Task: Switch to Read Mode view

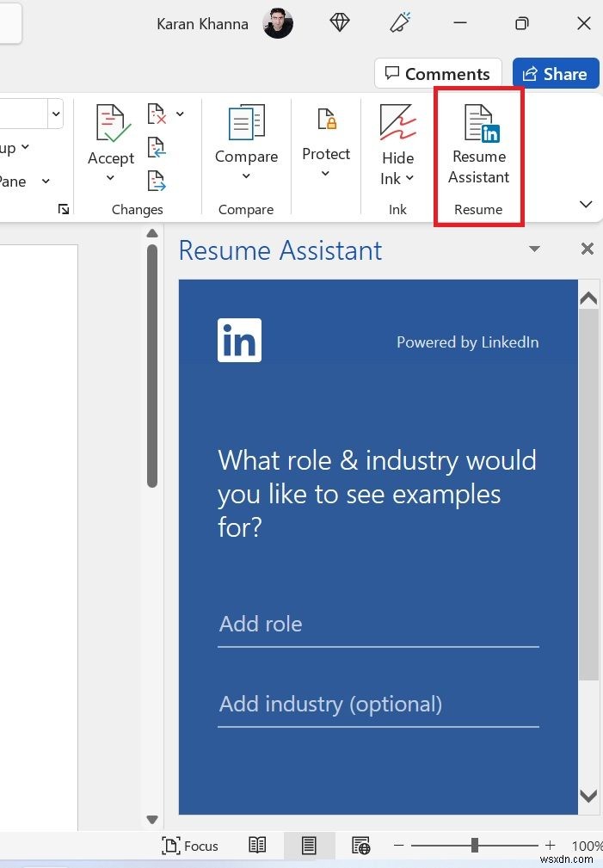Action: (x=256, y=845)
